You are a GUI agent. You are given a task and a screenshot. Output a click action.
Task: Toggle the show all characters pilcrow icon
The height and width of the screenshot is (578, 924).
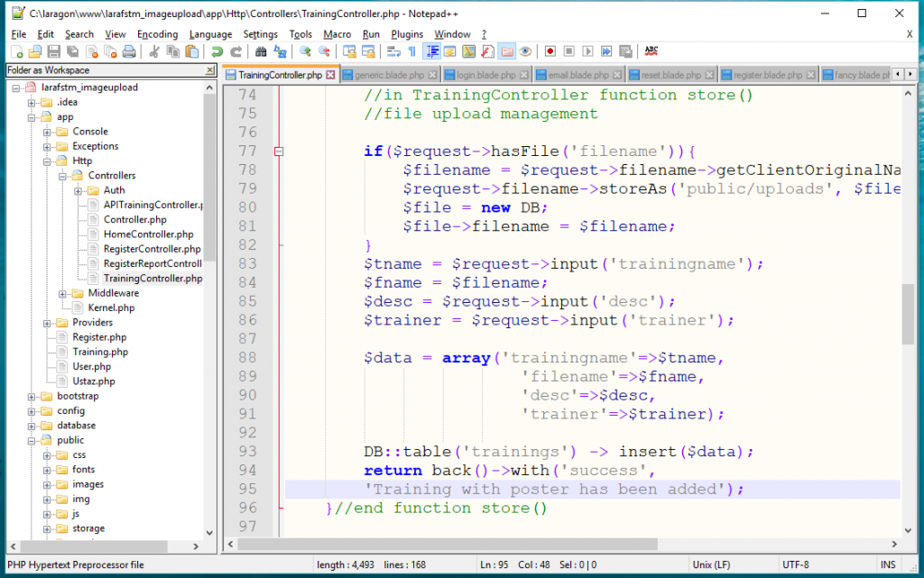412,51
